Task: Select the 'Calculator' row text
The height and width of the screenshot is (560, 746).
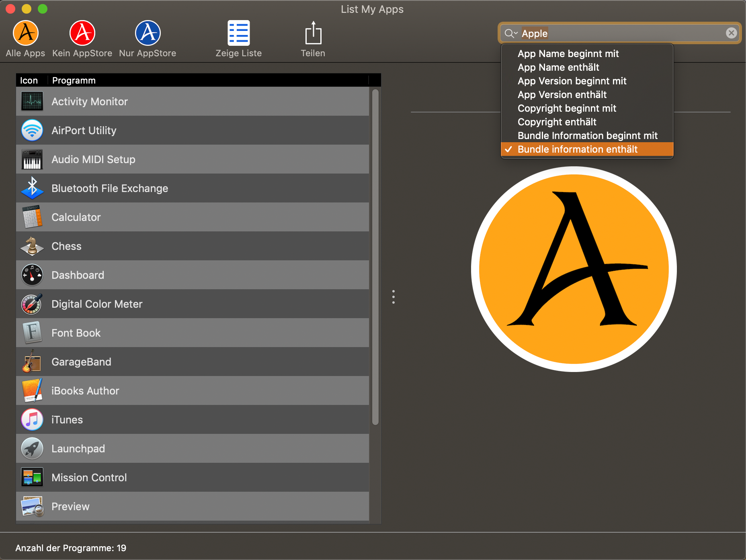Action: (x=76, y=217)
